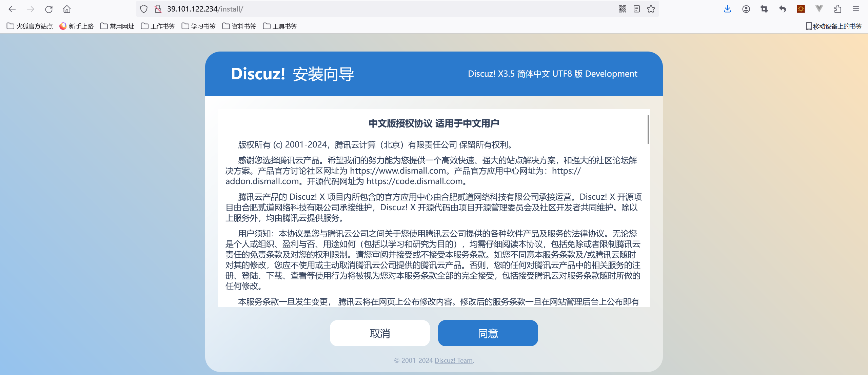Open the 新手上路 bookmark
Image resolution: width=868 pixels, height=375 pixels.
pyautogui.click(x=77, y=26)
